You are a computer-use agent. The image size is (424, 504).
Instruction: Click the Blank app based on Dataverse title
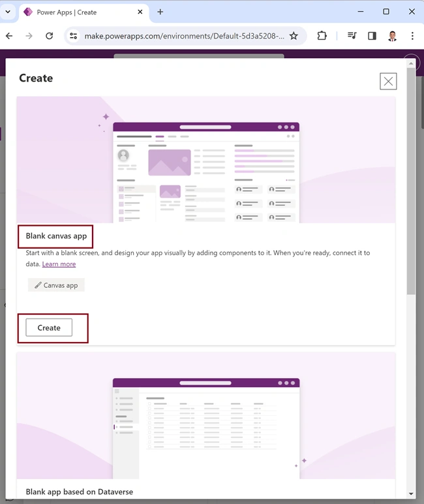coord(80,492)
